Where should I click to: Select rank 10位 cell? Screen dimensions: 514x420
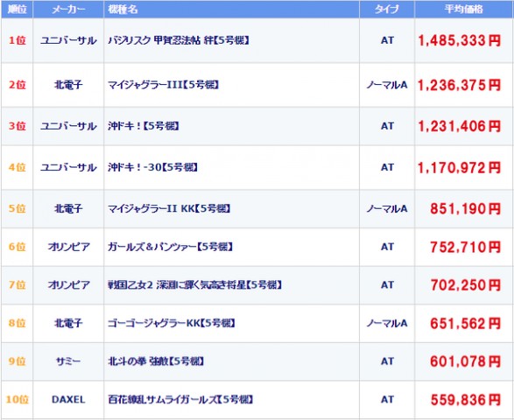click(x=17, y=399)
